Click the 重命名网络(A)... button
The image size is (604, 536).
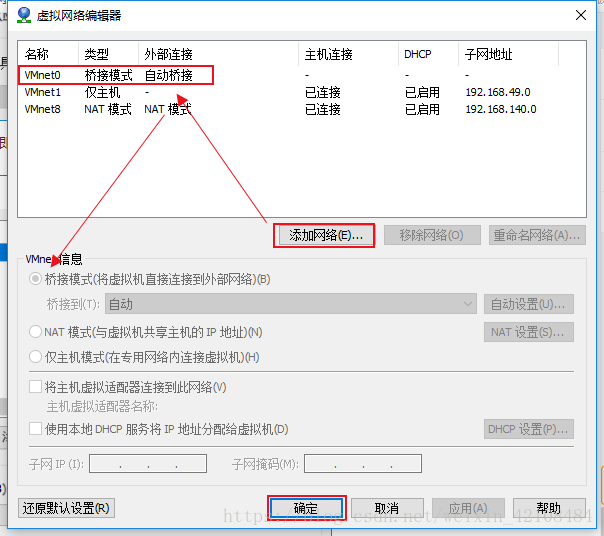(x=537, y=235)
